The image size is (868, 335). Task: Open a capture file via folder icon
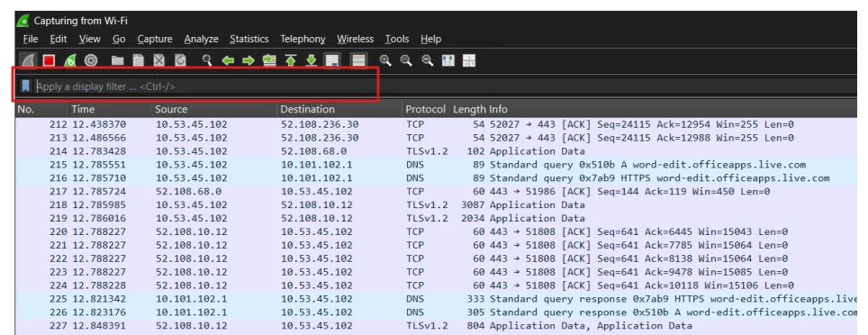[x=117, y=60]
